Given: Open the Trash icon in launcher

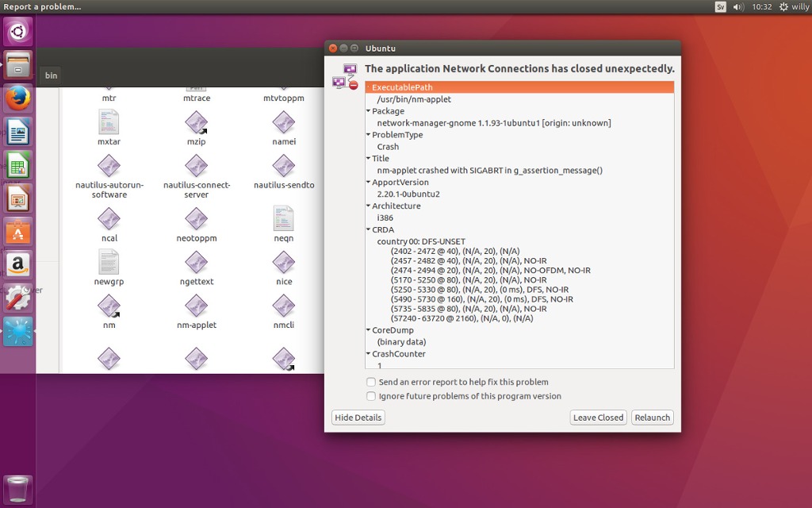Looking at the screenshot, I should (17, 489).
